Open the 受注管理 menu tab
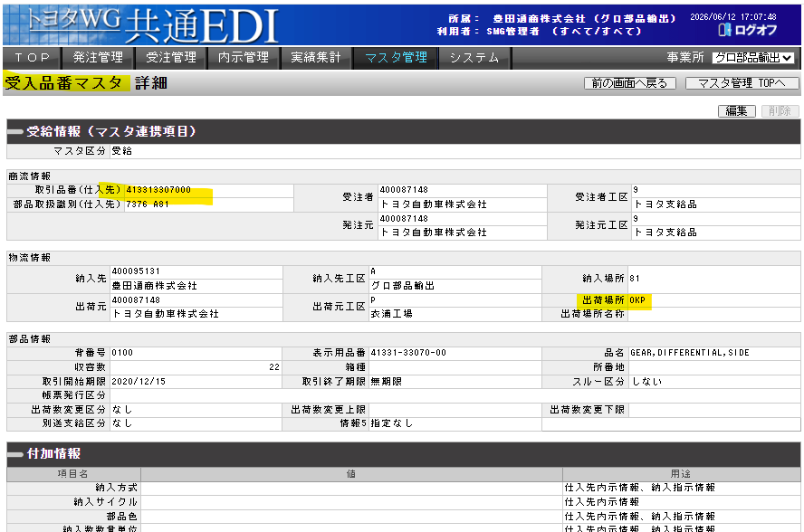The image size is (804, 532). click(171, 58)
